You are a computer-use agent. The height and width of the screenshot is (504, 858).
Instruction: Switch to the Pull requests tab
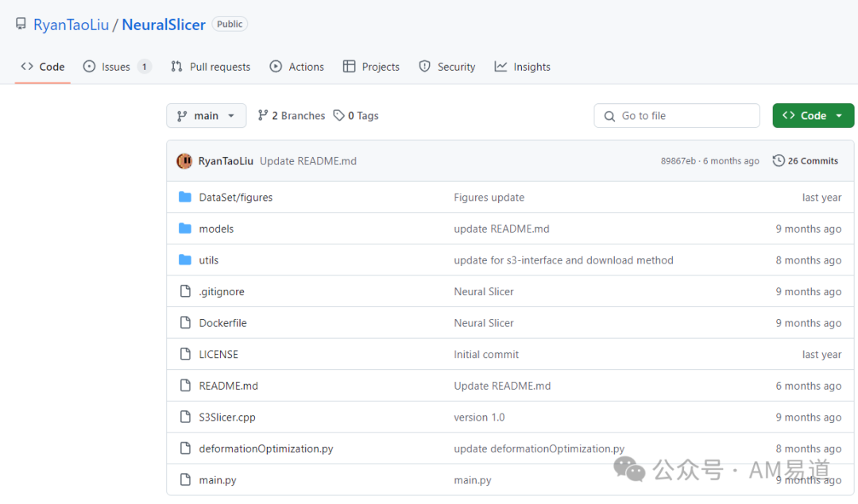tap(211, 67)
